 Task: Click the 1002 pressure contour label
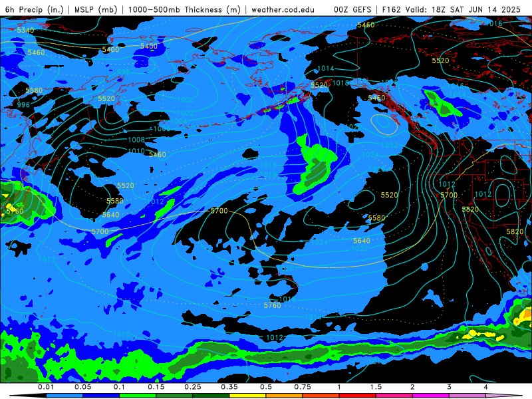(x=186, y=113)
